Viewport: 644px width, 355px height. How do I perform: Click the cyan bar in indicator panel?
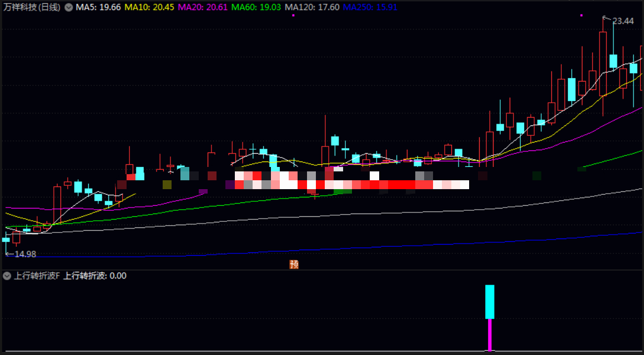click(490, 302)
